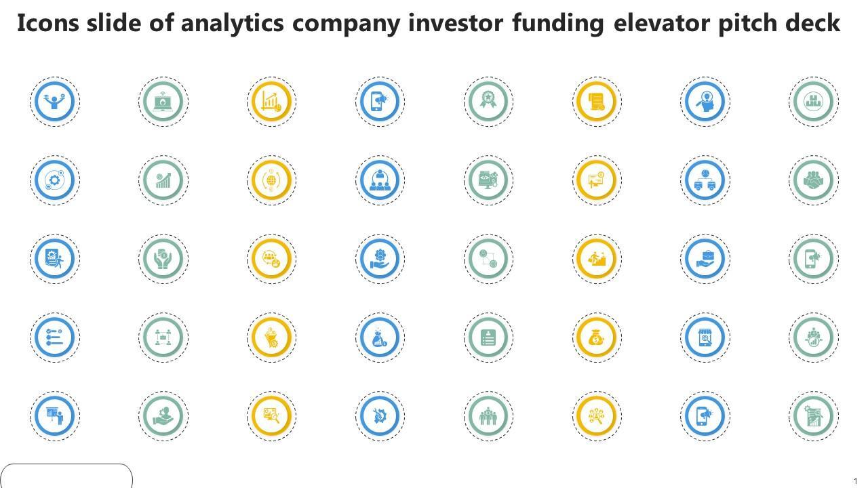Click the green handshake icon
This screenshot has width=868, height=488.
pyautogui.click(x=814, y=180)
